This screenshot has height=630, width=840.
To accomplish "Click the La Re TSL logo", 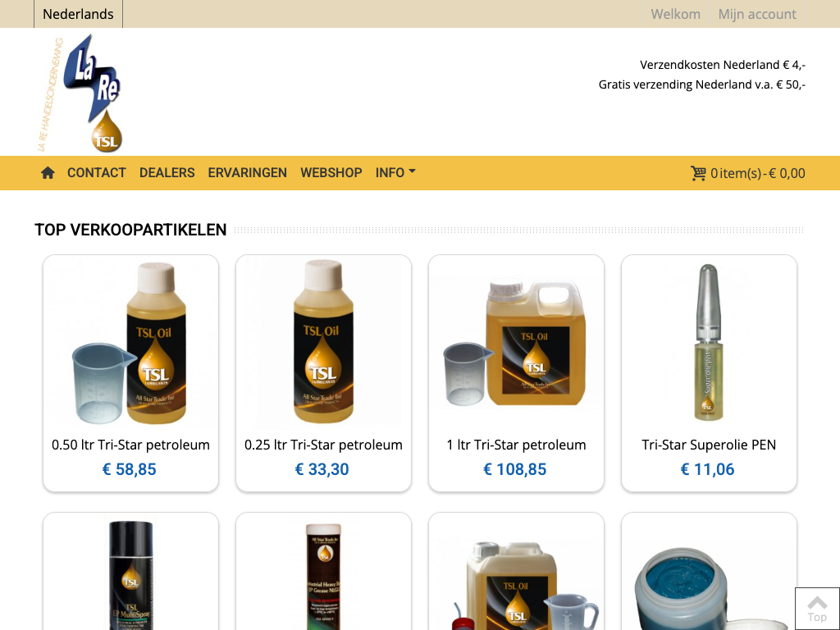I will (x=80, y=94).
